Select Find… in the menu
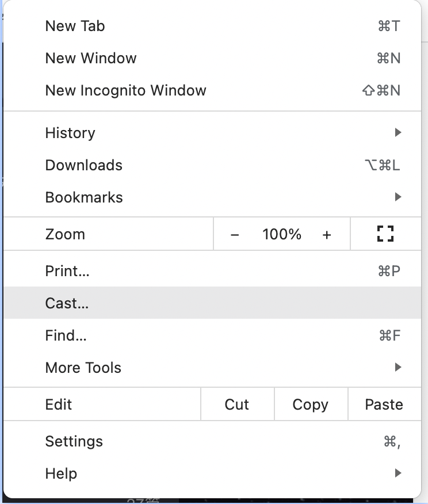Screen dimensions: 428x504 tap(66, 335)
